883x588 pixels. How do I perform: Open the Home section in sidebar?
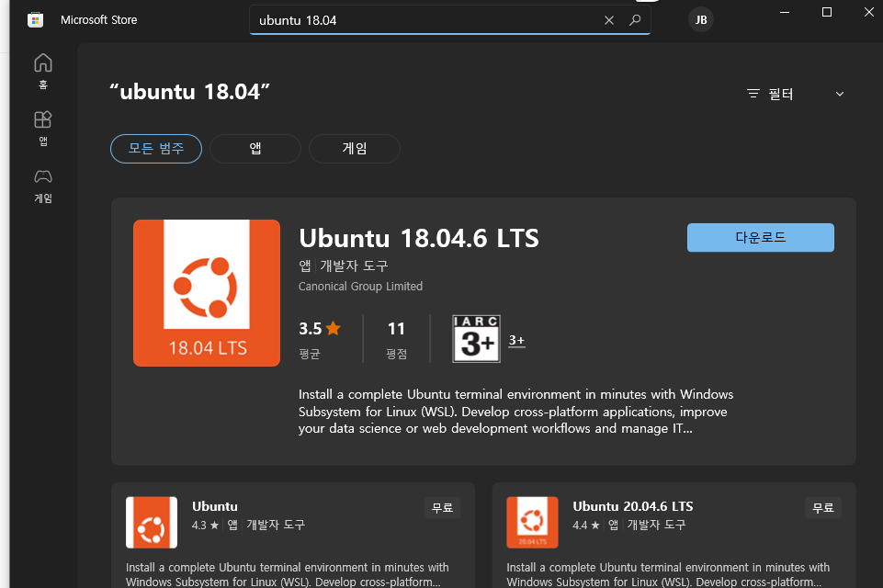point(43,71)
